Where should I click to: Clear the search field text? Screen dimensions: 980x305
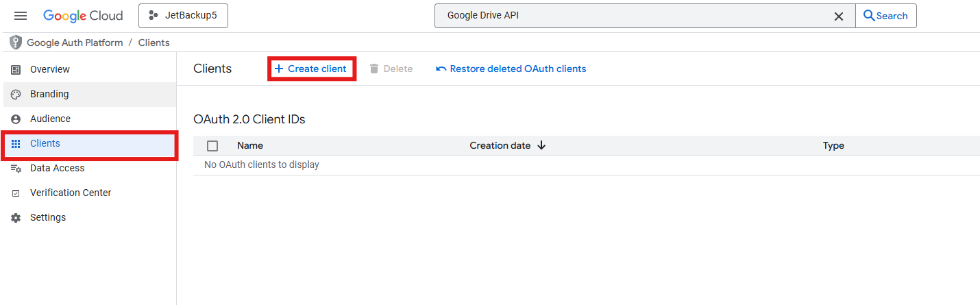pos(838,16)
